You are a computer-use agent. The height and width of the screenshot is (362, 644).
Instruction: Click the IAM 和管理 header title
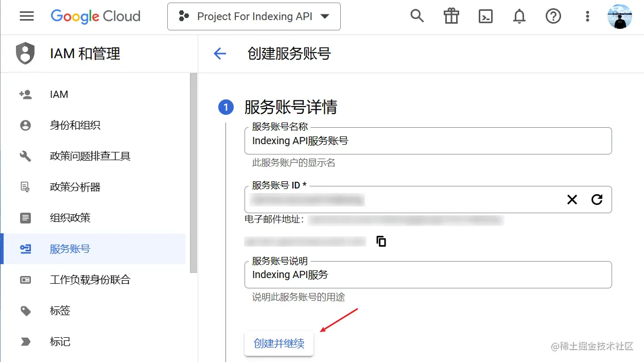coord(85,54)
